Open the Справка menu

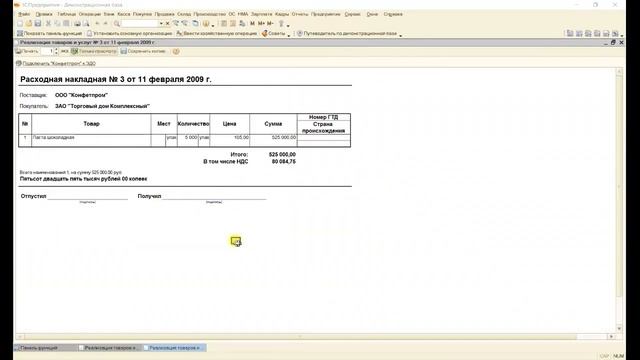[x=393, y=14]
